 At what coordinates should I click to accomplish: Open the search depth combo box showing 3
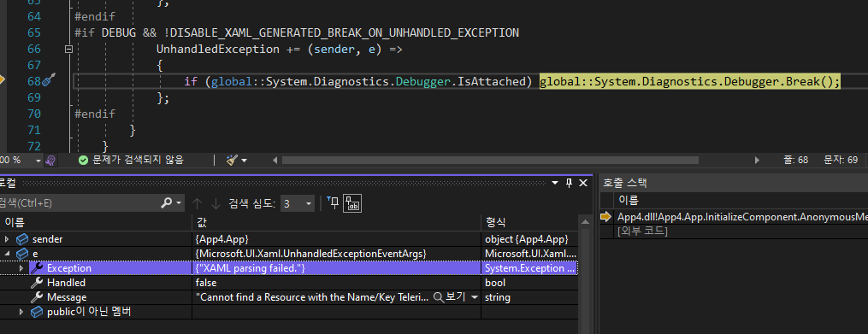[298, 203]
